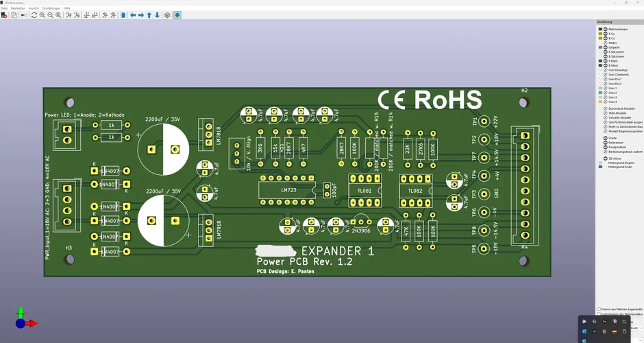
Task: Rotate Z counterclockwise toolbar icon
Action: point(113,15)
